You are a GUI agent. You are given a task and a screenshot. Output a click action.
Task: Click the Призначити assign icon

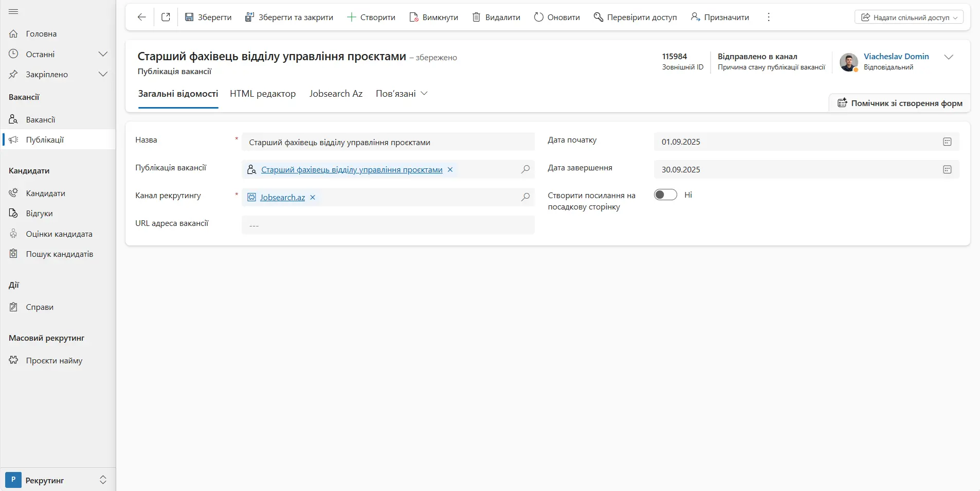(x=695, y=16)
